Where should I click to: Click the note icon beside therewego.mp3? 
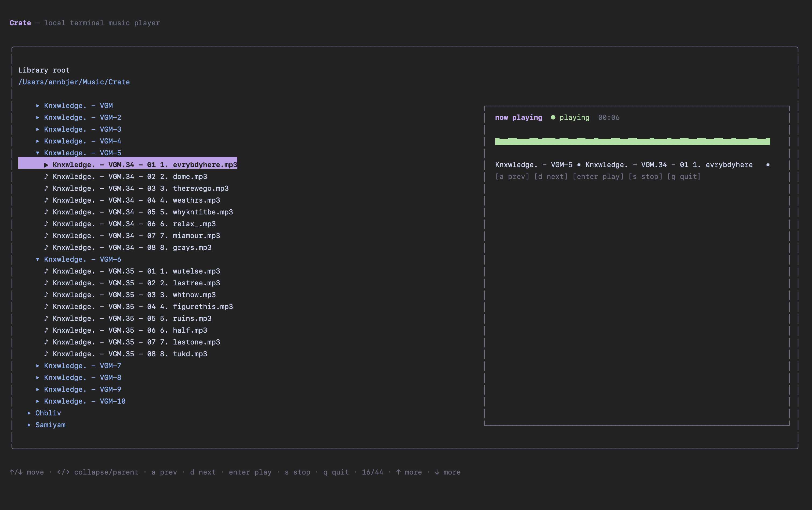(x=46, y=188)
